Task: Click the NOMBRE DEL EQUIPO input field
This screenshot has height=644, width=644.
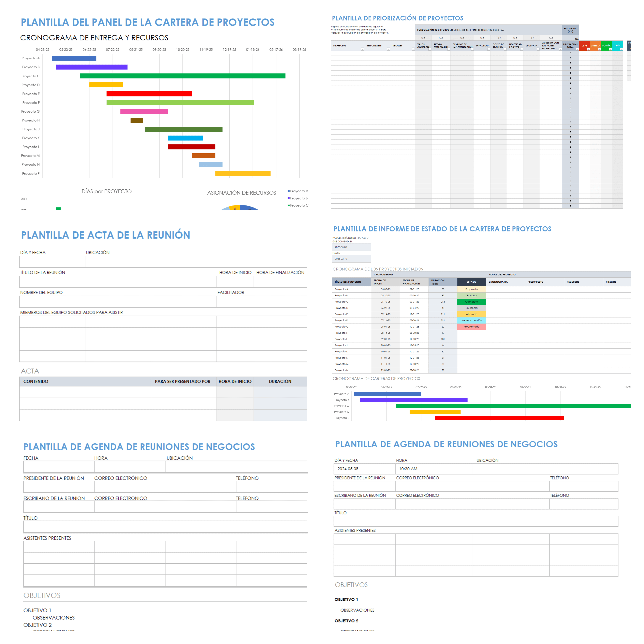Action: [118, 302]
